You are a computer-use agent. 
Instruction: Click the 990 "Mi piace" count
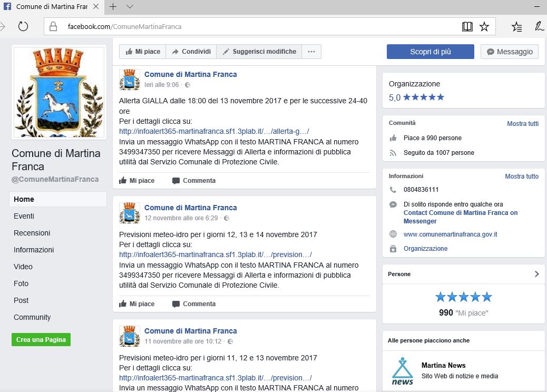click(x=464, y=313)
